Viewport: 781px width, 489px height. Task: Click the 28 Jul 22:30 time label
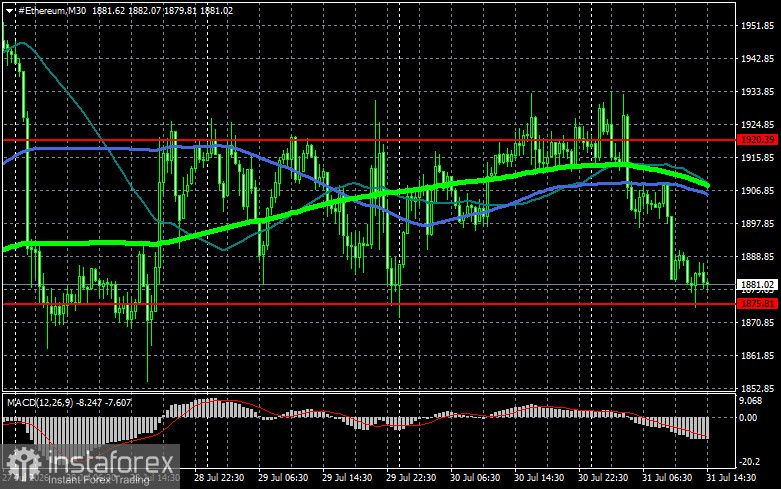coord(219,478)
